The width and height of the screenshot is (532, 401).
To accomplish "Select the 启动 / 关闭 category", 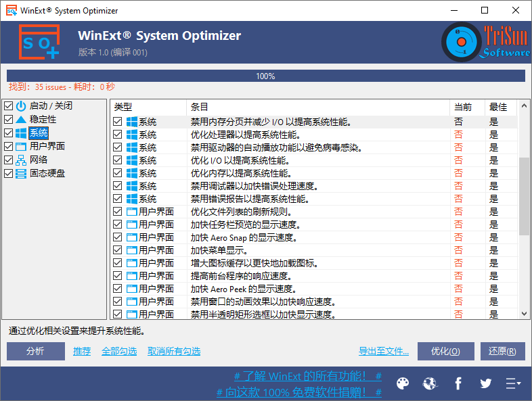I will tap(51, 105).
